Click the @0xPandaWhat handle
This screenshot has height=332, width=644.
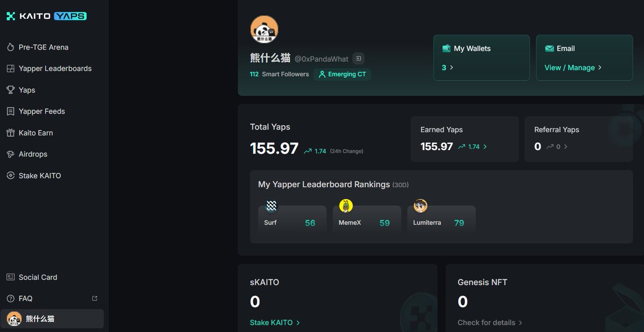pos(321,59)
